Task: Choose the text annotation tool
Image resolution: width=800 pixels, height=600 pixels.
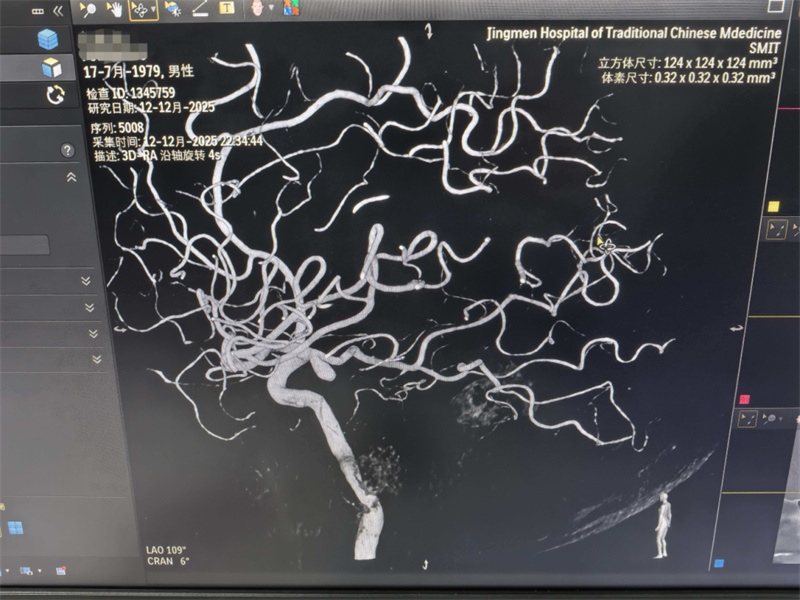Action: [x=226, y=9]
